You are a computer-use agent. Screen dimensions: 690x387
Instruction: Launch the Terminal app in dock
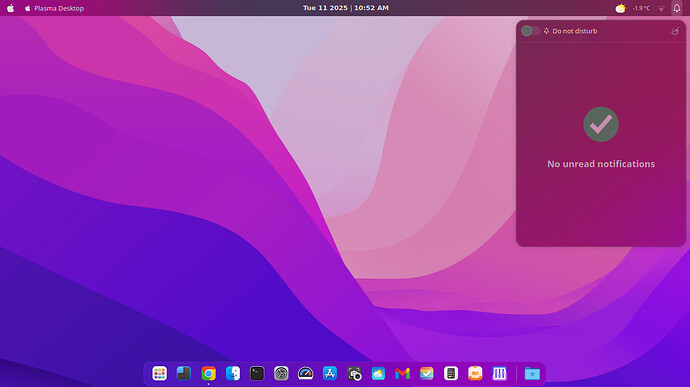click(257, 373)
